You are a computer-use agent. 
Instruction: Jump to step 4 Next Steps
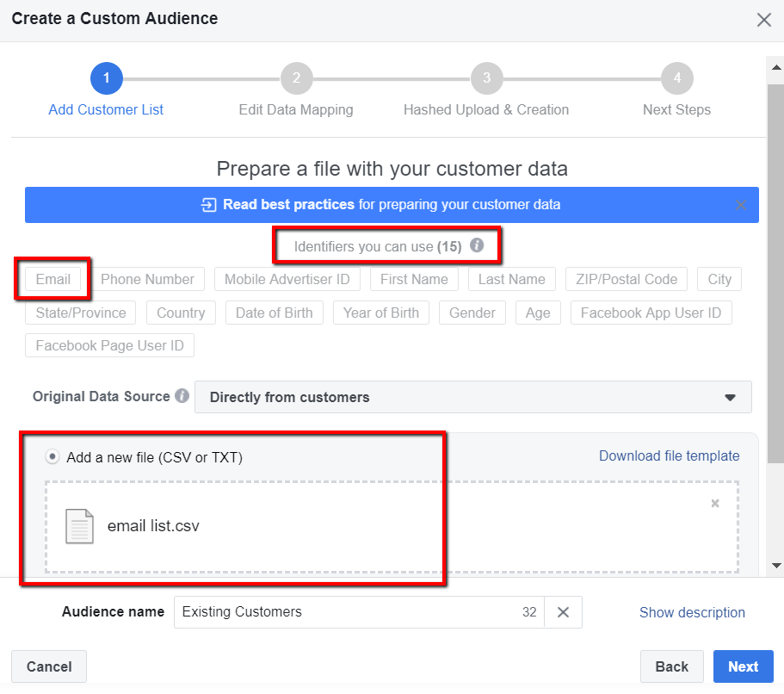coord(676,79)
